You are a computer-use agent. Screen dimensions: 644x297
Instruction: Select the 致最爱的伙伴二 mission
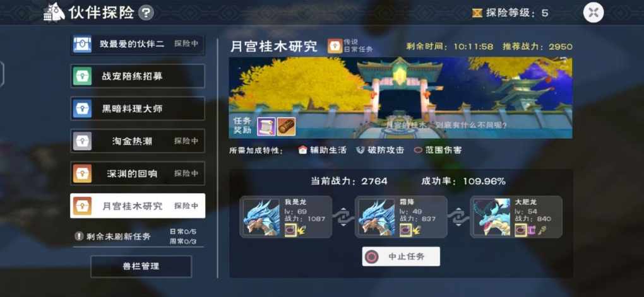[138, 44]
